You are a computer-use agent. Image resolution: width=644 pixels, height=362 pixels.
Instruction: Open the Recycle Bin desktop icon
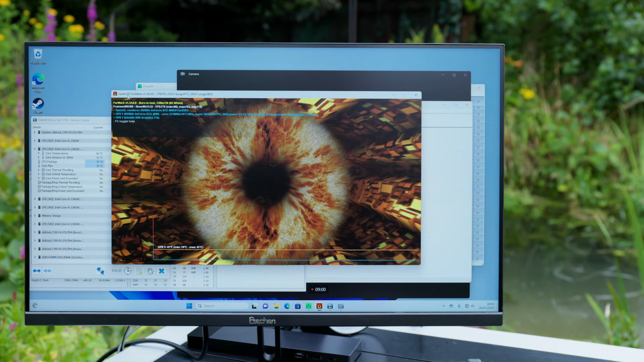(38, 56)
